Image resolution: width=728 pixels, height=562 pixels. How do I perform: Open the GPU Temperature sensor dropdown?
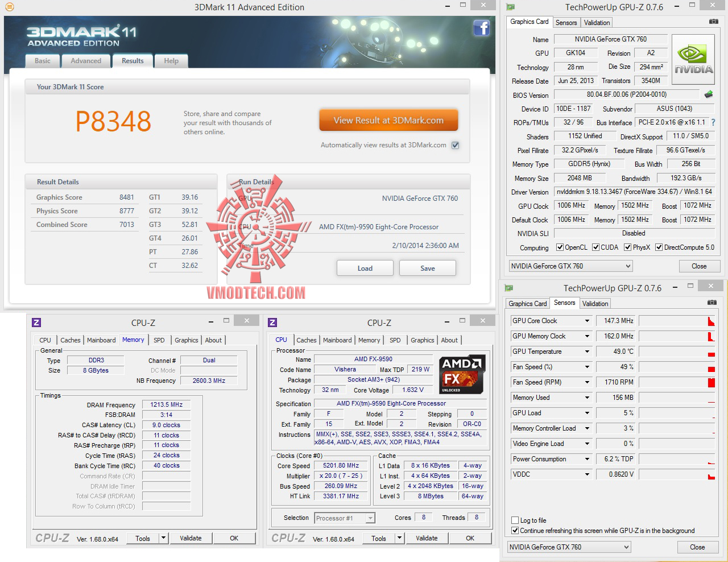pyautogui.click(x=587, y=352)
